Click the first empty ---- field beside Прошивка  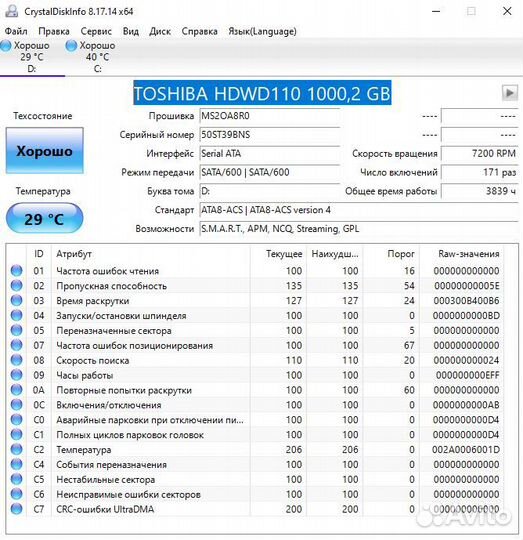click(x=480, y=116)
